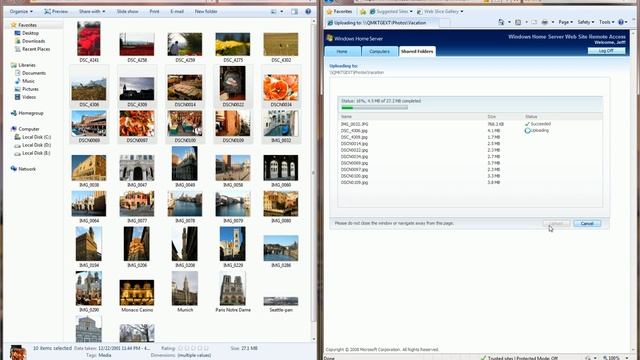Click New folder in Explorer toolbar

pos(206,11)
